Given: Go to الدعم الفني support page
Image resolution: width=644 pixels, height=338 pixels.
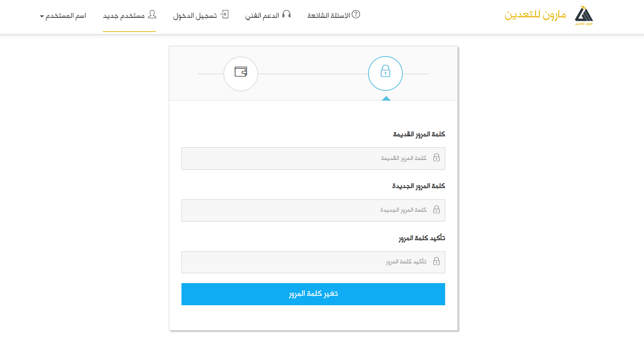Looking at the screenshot, I should coord(262,15).
